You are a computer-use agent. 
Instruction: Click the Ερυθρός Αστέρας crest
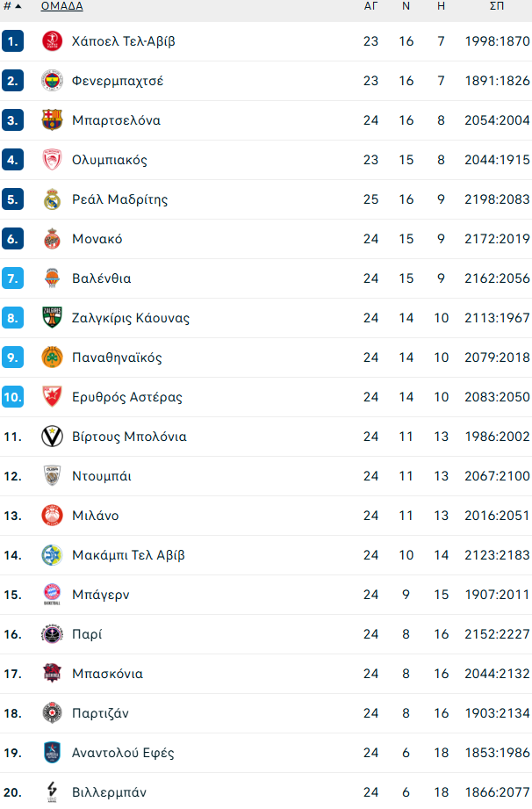tap(52, 397)
